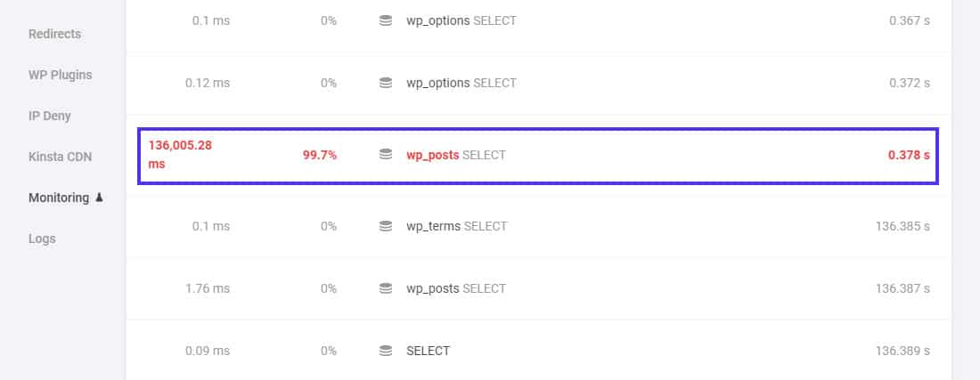The image size is (980, 380).
Task: Click database icon in the 0.372 s wp_options row
Action: 386,83
